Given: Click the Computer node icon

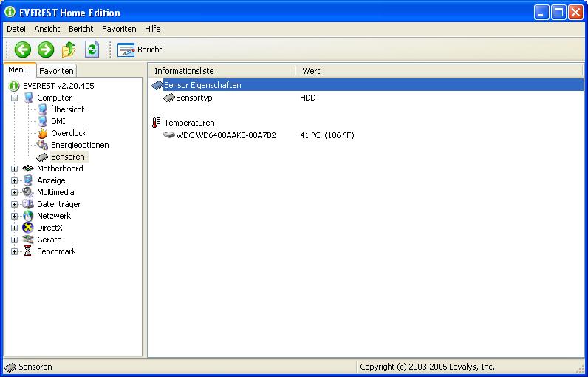Looking at the screenshot, I should click(29, 98).
